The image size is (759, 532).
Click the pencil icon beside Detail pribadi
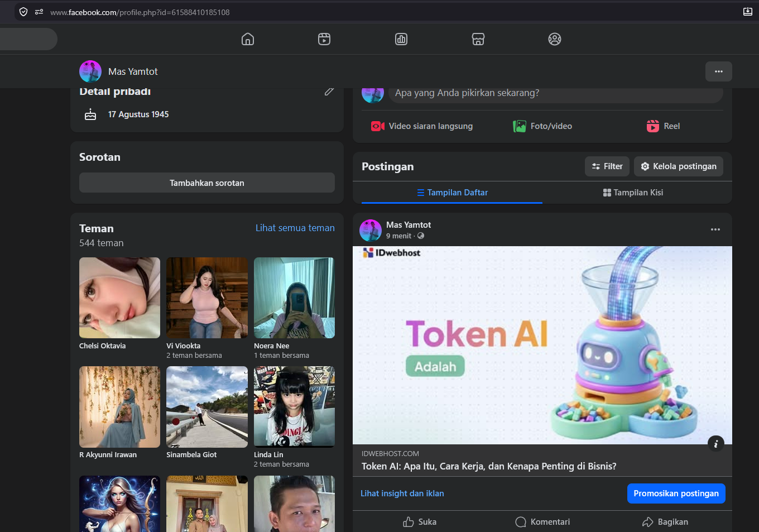(x=329, y=92)
